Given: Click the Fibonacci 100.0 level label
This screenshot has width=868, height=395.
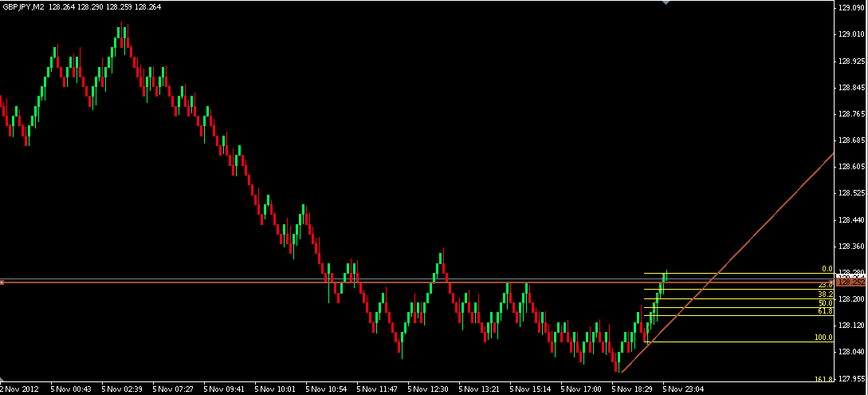Looking at the screenshot, I should pos(823,338).
